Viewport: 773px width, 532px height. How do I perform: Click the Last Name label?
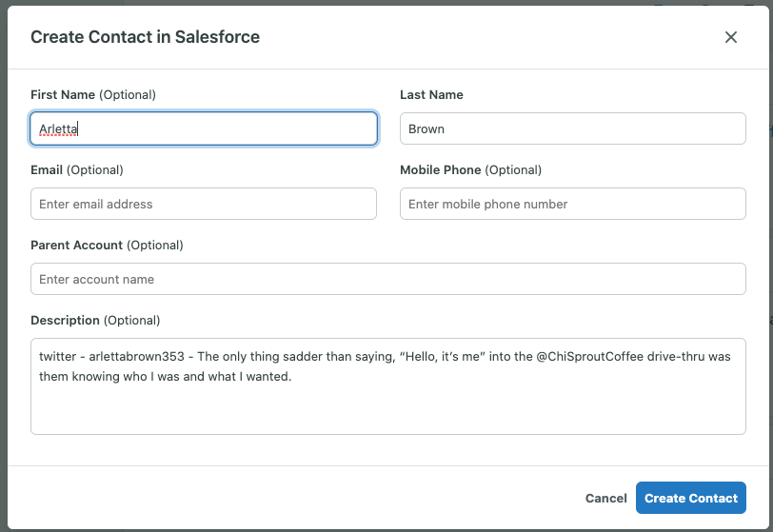[431, 95]
